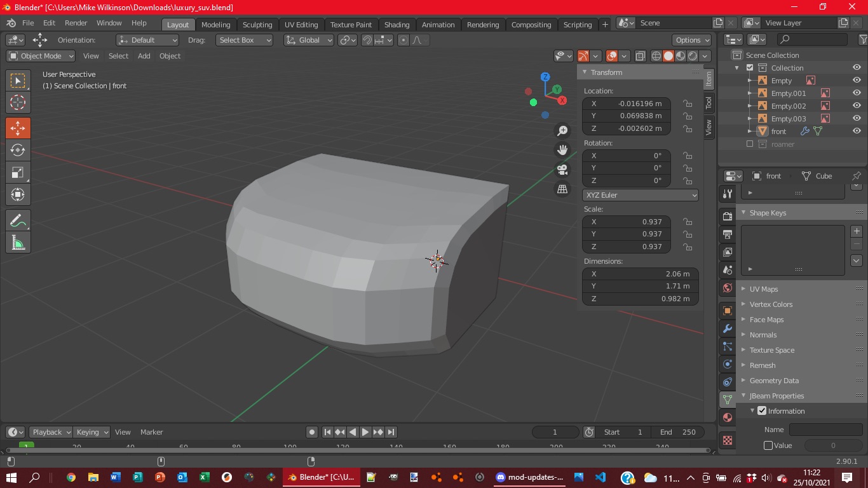Select the Measure ruler tool

click(x=18, y=243)
